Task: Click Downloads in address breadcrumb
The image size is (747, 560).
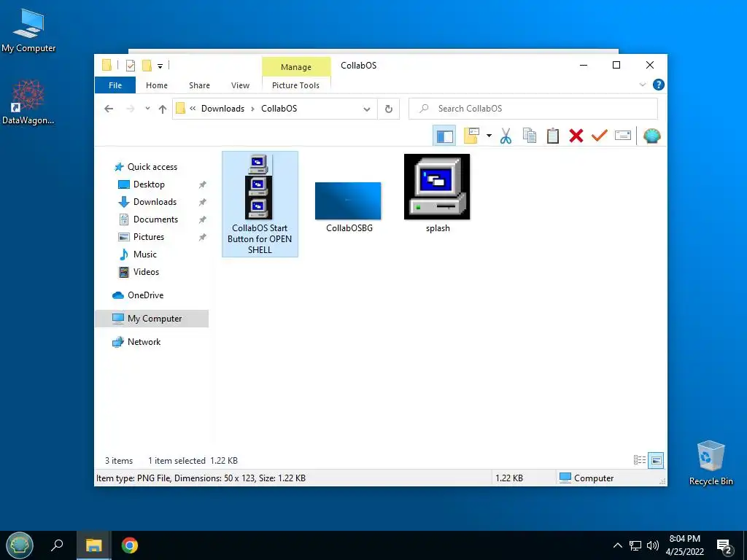Action: tap(222, 109)
